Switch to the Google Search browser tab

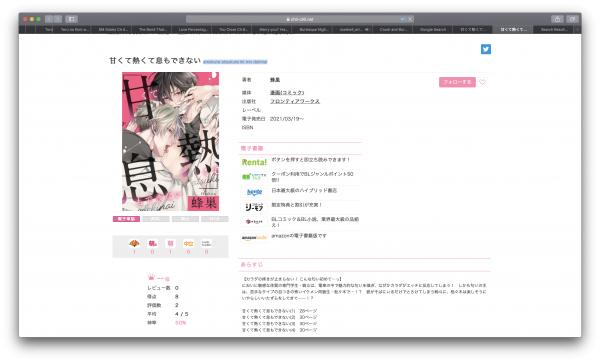[x=433, y=29]
